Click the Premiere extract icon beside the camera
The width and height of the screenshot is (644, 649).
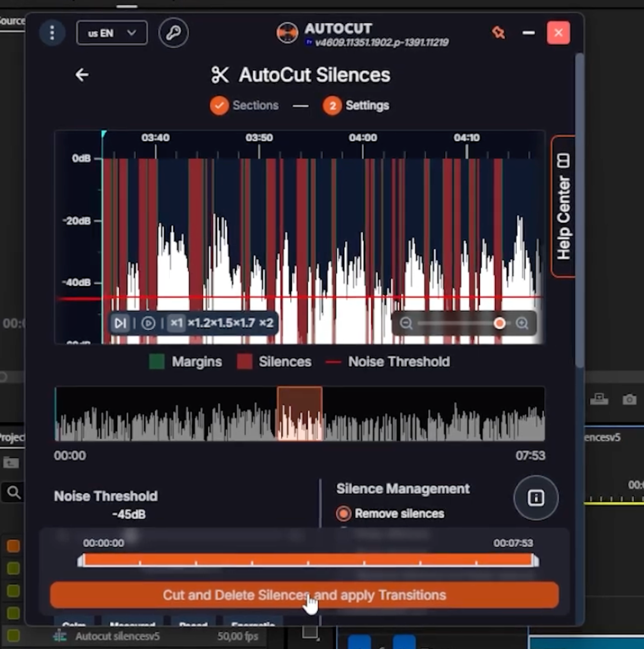pyautogui.click(x=599, y=399)
